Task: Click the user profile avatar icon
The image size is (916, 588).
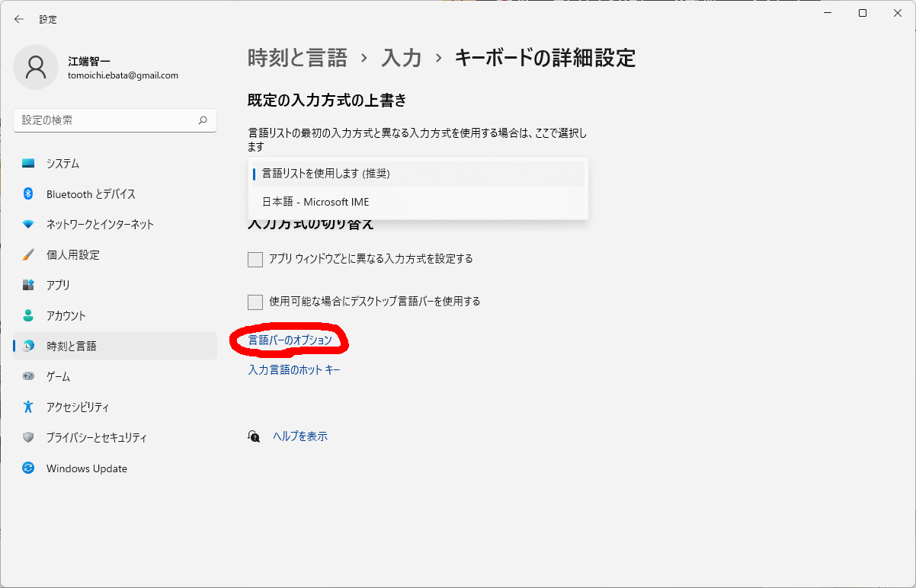Action: pyautogui.click(x=36, y=67)
